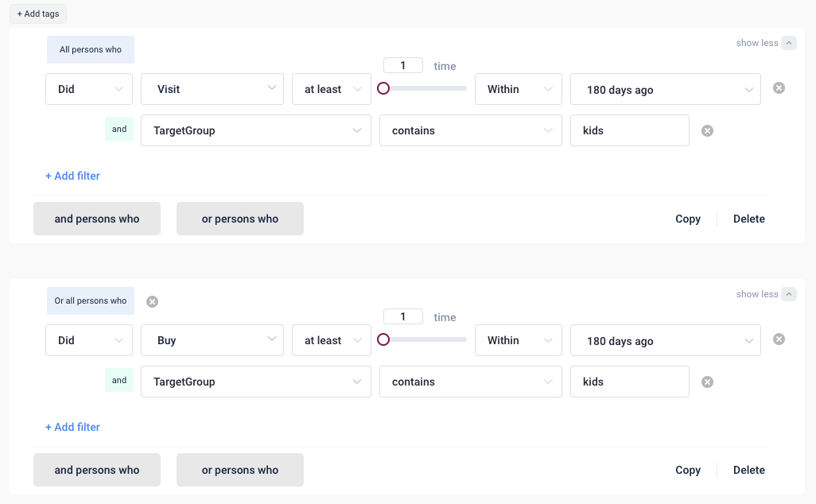Collapse first block using show less chevron
816x504 pixels.
[x=788, y=43]
